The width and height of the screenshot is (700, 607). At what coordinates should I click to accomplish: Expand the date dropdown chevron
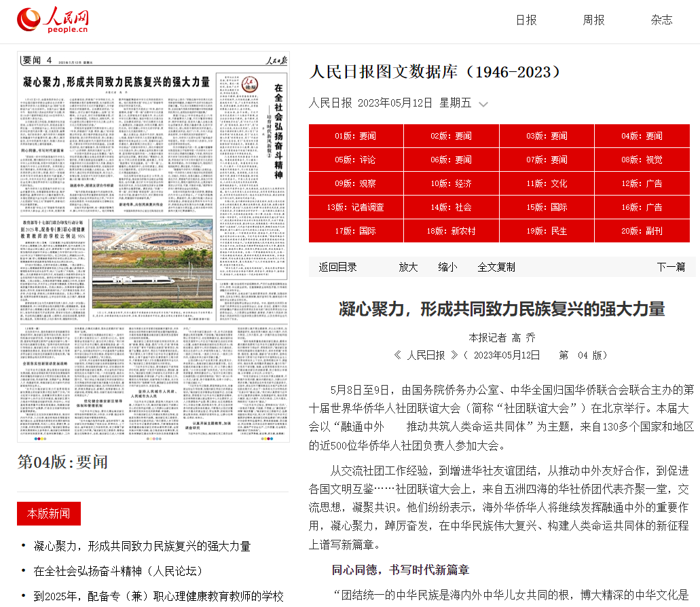tap(483, 105)
